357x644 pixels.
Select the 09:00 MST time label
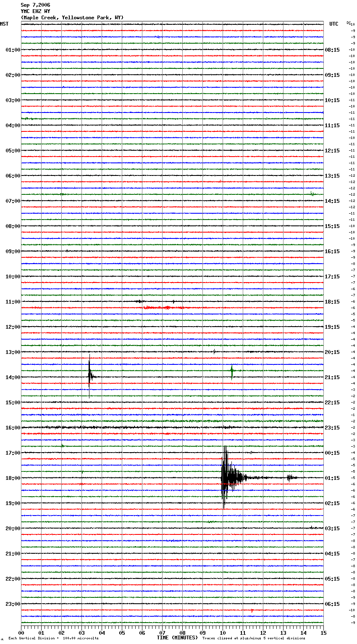(x=13, y=251)
